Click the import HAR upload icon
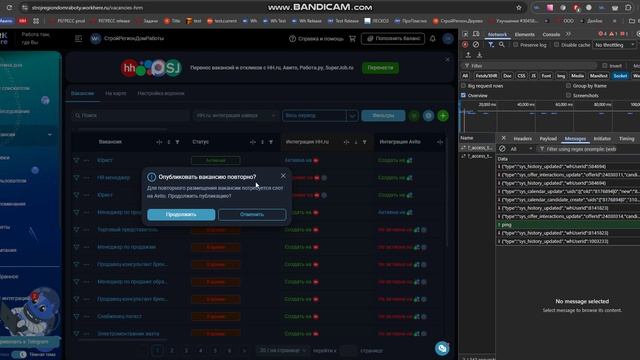Viewport: 640px width, 360px height. pyautogui.click(x=468, y=55)
